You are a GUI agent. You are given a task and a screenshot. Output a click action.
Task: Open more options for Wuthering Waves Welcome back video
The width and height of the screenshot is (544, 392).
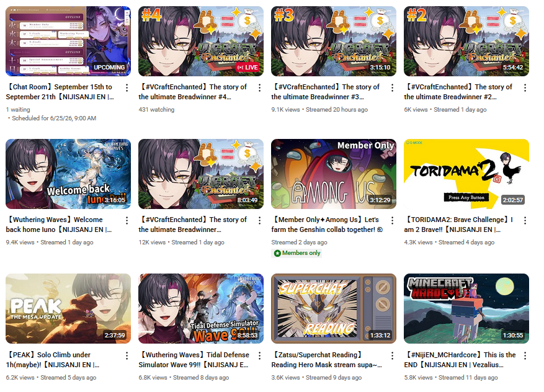coord(127,220)
